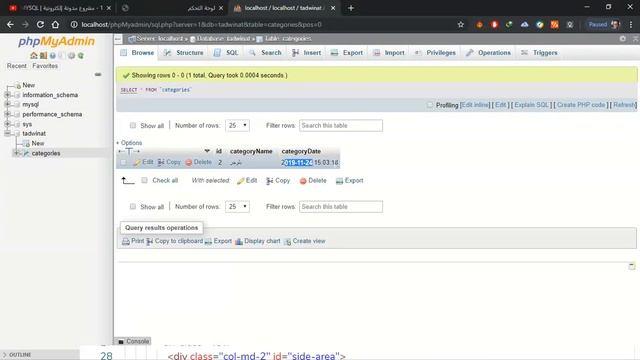Open a new browser tab
Viewport: 640px width, 360px height.
(351, 8)
